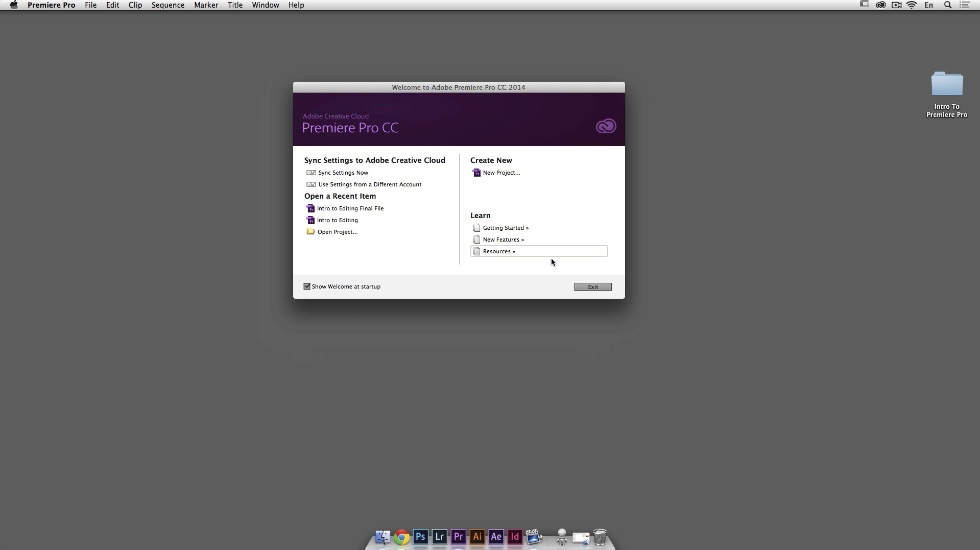Screen dimensions: 980x550
Task: Open the Title menu
Action: (235, 5)
